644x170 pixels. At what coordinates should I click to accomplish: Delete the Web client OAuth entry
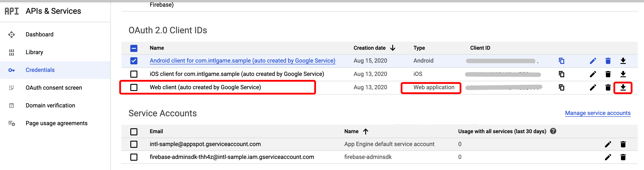click(x=608, y=87)
